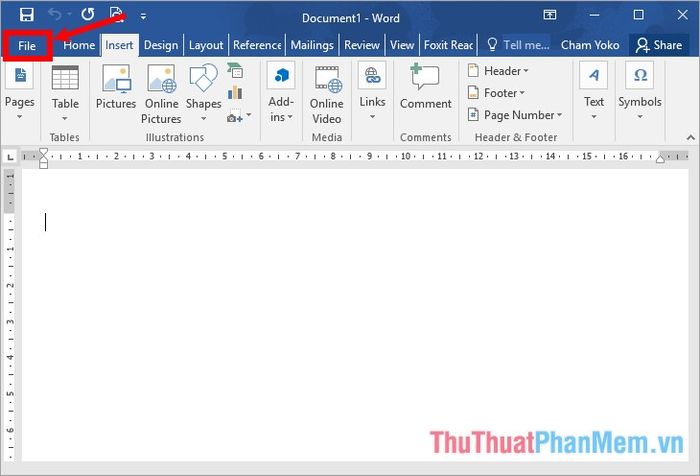Open the Header dropdown
Image resolution: width=700 pixels, height=476 pixels.
[x=498, y=71]
